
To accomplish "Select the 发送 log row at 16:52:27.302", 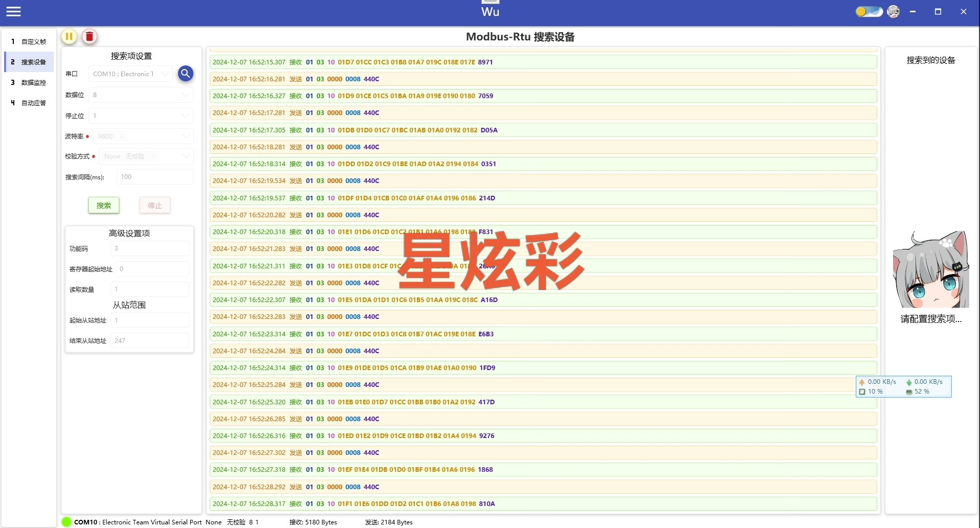I will [543, 453].
